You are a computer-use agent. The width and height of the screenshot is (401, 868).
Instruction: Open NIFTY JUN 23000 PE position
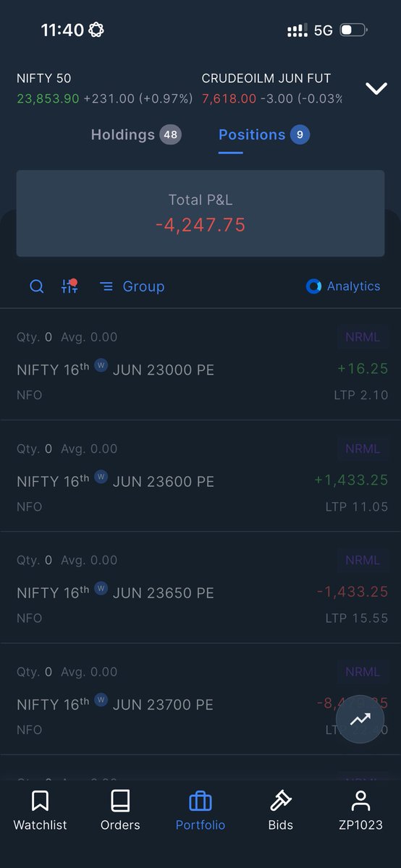[200, 365]
